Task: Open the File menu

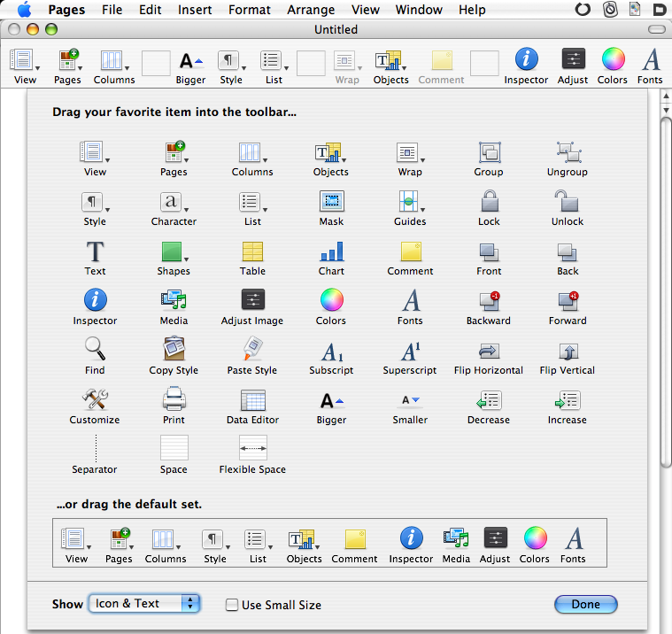Action: (x=112, y=10)
